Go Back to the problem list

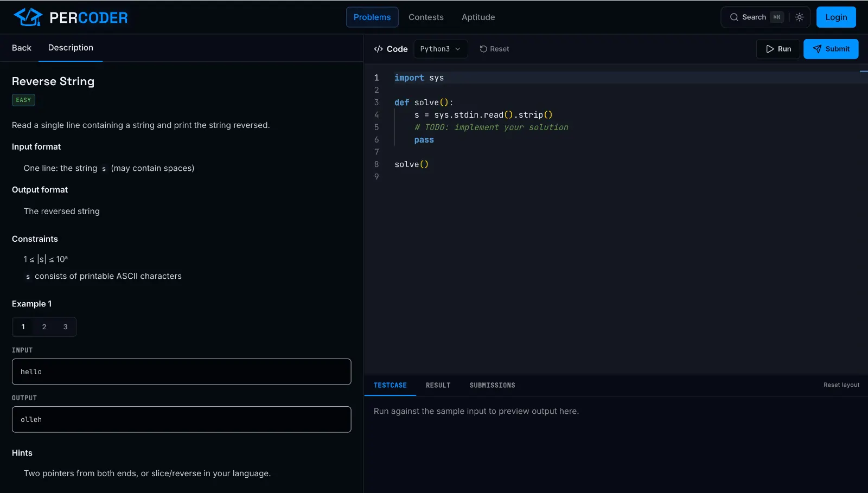click(22, 48)
